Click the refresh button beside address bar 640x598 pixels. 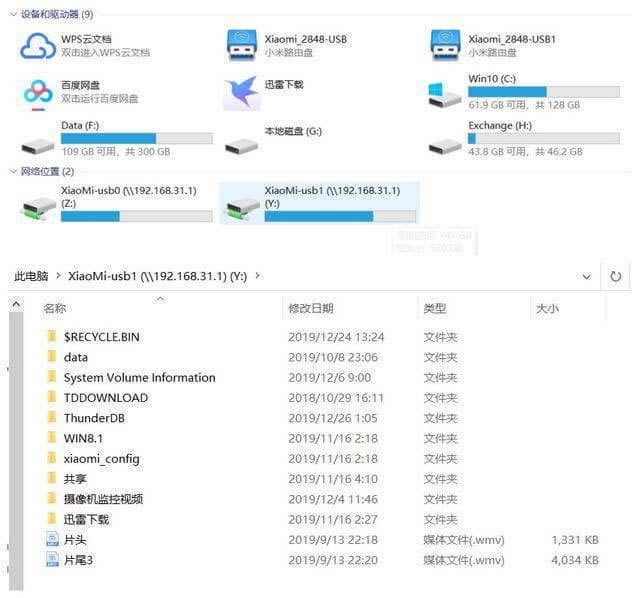tap(616, 276)
